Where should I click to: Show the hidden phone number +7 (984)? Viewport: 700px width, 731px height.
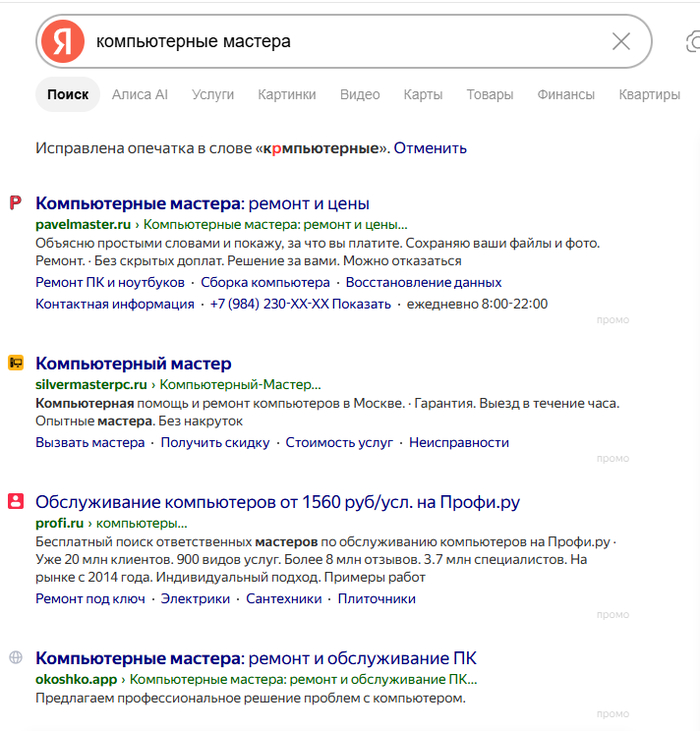[x=300, y=304]
